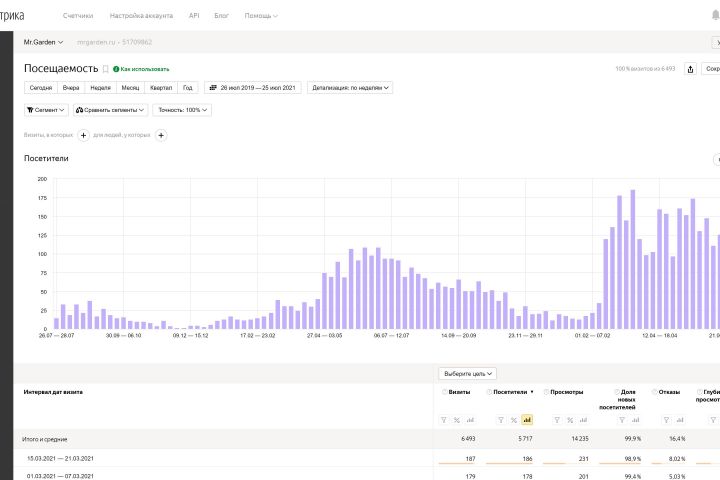Viewport: 720px width, 480px height.
Task: Select the Месяц period button
Action: (x=131, y=88)
